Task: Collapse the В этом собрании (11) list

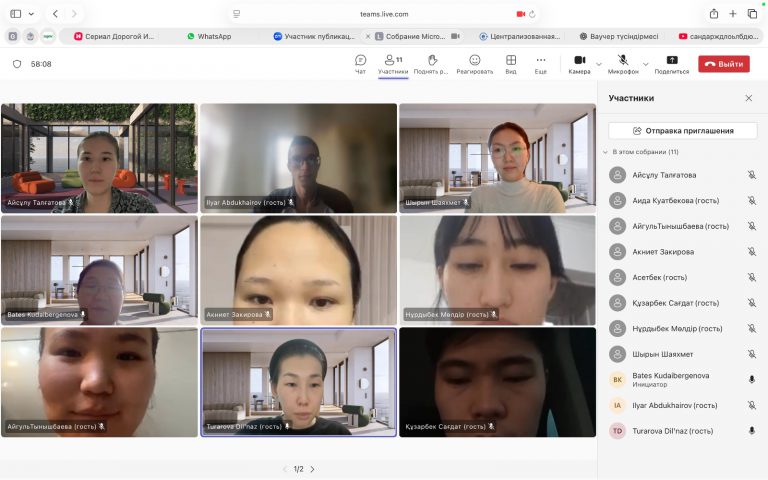Action: pos(605,152)
